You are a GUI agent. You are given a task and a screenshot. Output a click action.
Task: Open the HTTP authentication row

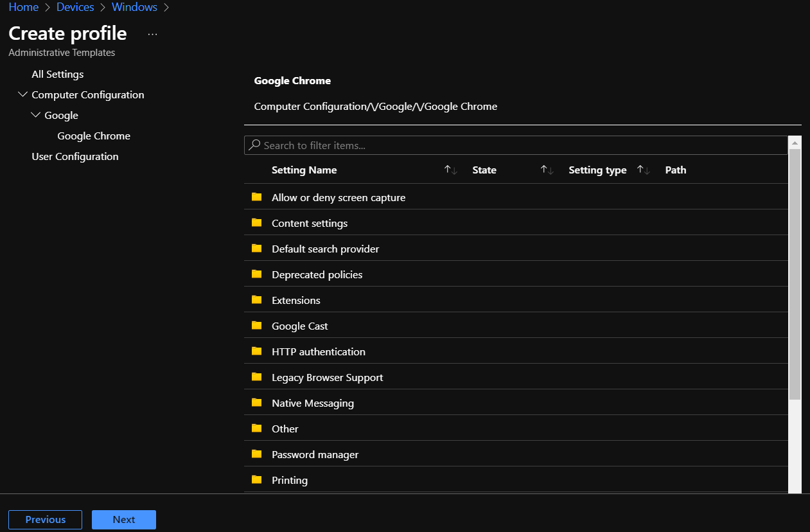click(x=516, y=351)
